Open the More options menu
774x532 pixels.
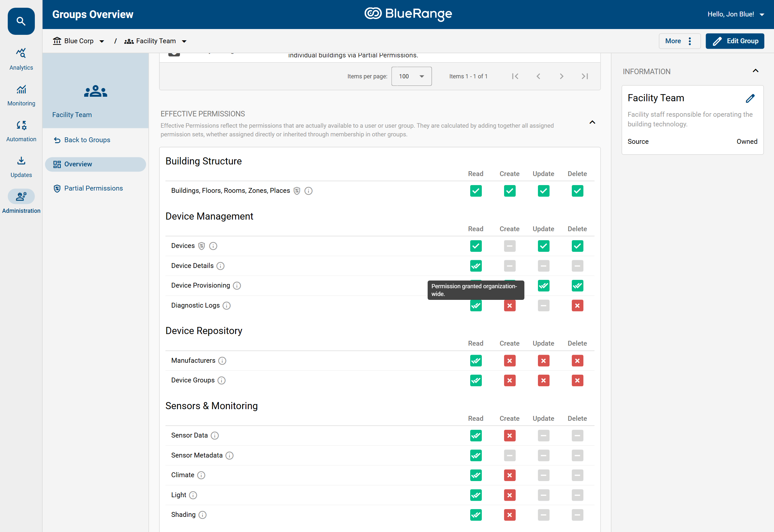pos(679,41)
